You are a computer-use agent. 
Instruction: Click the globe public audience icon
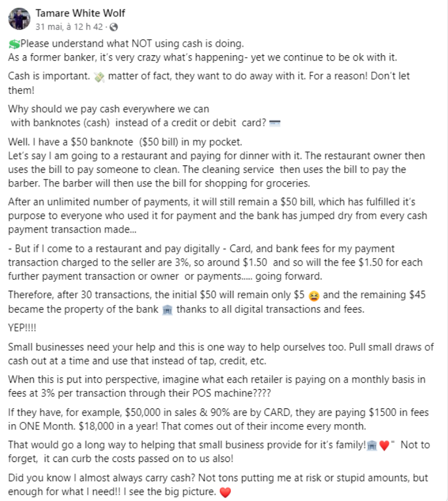coord(114,27)
